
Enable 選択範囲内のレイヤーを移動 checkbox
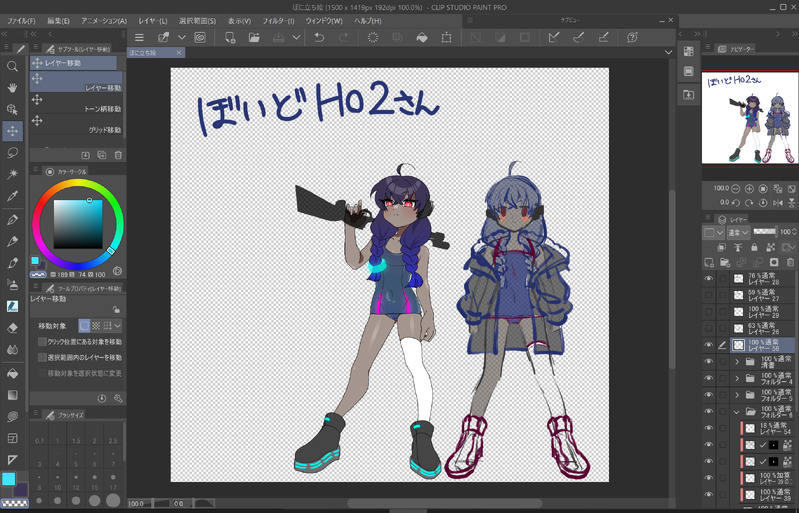point(42,357)
